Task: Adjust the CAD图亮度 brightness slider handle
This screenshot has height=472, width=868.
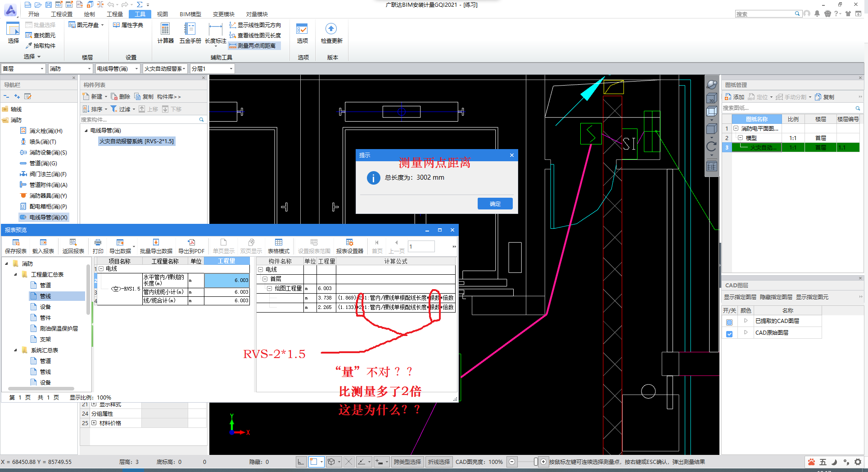Action: pyautogui.click(x=536, y=462)
